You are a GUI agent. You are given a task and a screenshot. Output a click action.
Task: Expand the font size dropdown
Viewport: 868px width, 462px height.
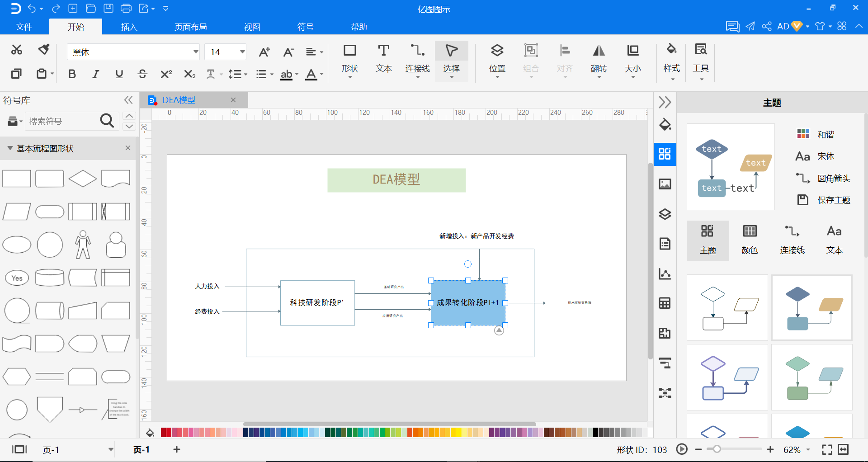point(242,52)
